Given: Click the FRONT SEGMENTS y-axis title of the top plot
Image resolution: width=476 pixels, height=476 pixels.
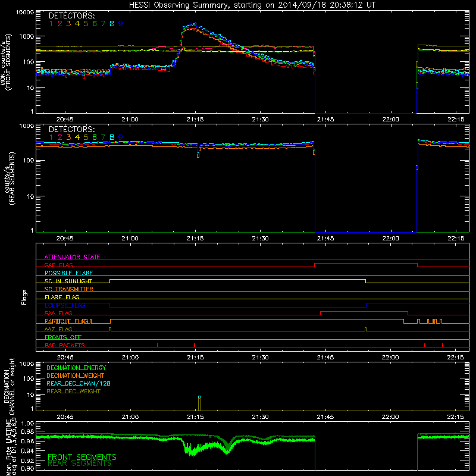Looking at the screenshot, I should pos(8,62).
